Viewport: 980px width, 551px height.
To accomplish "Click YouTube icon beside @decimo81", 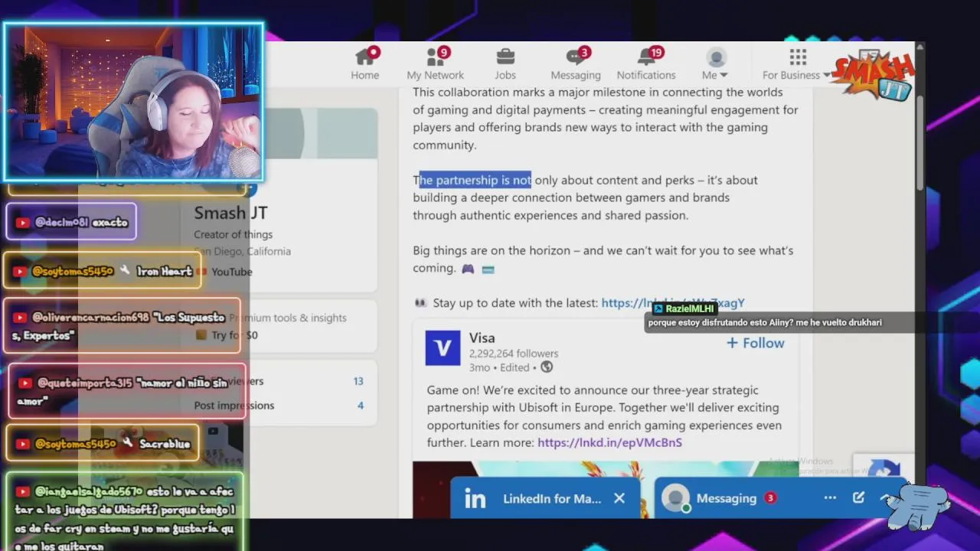I will tap(23, 223).
